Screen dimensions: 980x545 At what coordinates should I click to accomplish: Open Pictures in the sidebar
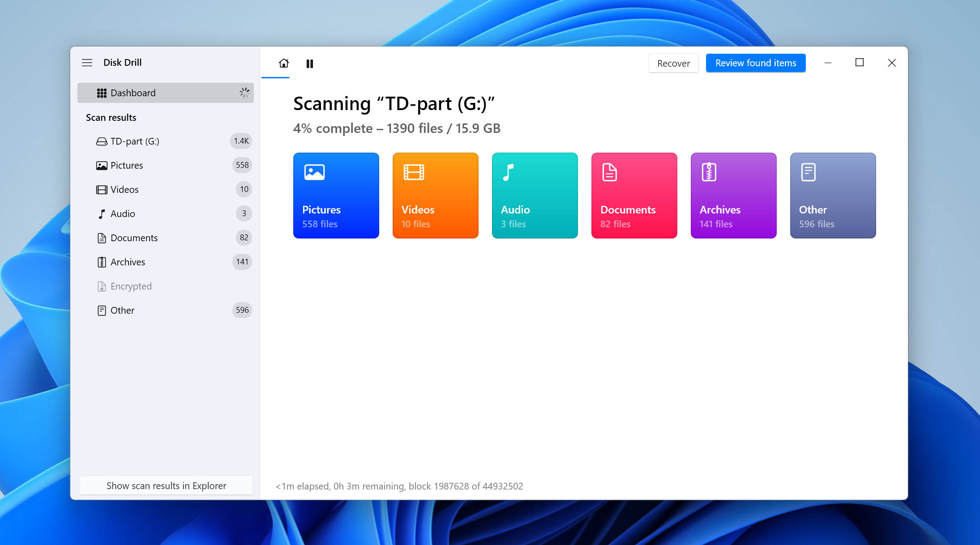pos(166,165)
